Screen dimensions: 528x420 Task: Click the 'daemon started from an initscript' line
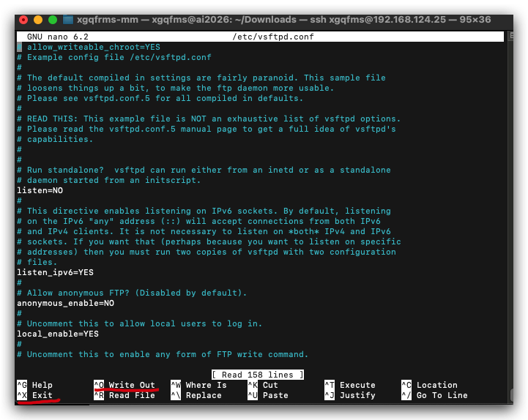[x=109, y=180]
